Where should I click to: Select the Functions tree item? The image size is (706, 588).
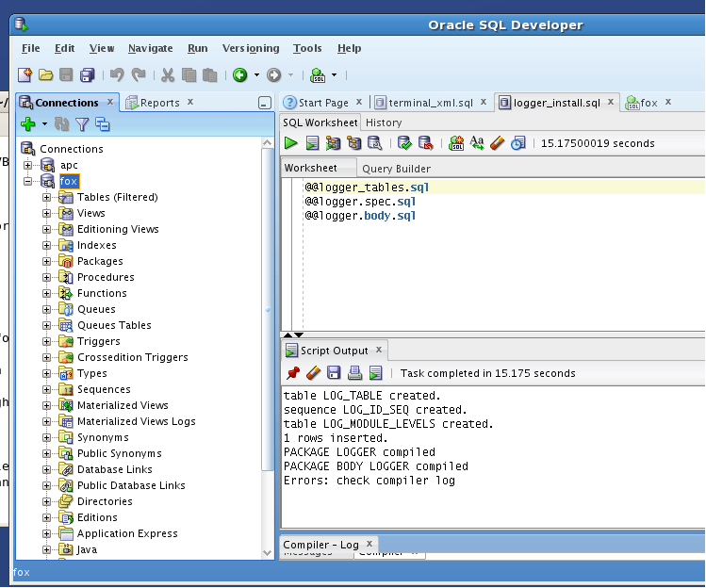102,294
